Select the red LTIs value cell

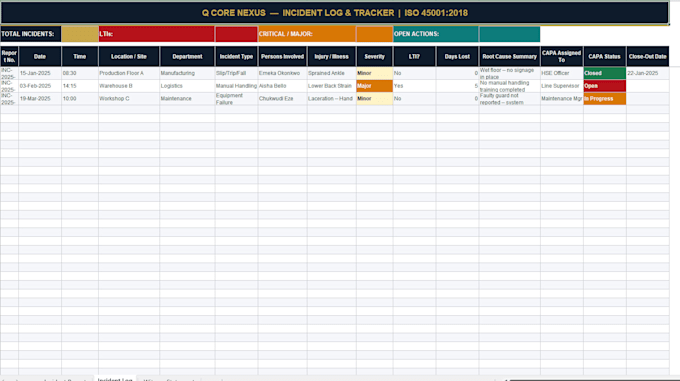click(x=236, y=34)
